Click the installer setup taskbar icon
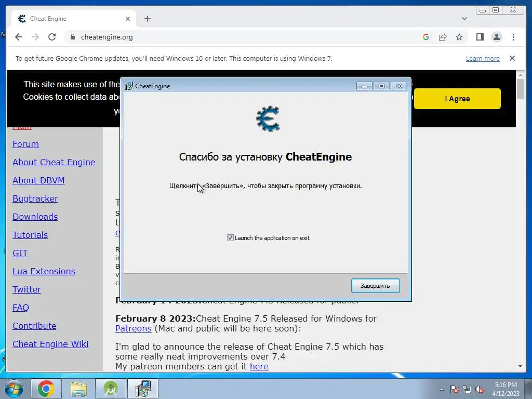The height and width of the screenshot is (399, 532). click(143, 389)
